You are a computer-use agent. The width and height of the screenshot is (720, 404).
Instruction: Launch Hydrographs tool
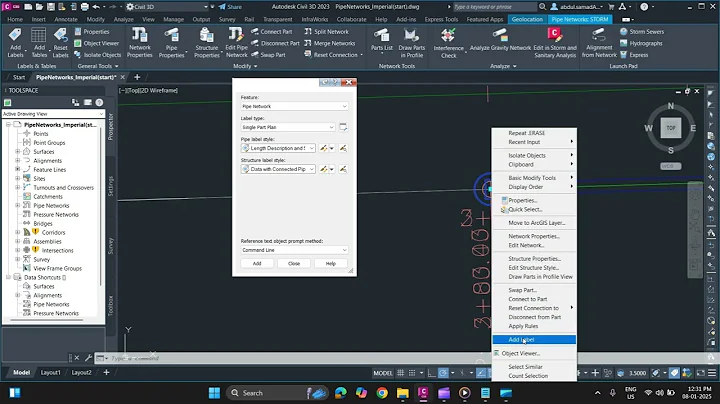coord(641,43)
